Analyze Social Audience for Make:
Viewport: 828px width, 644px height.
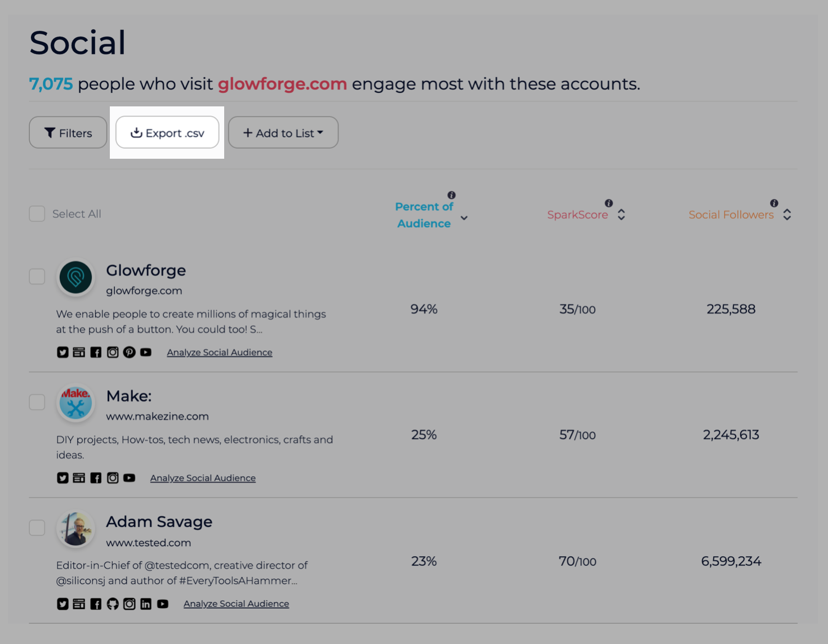(x=203, y=478)
